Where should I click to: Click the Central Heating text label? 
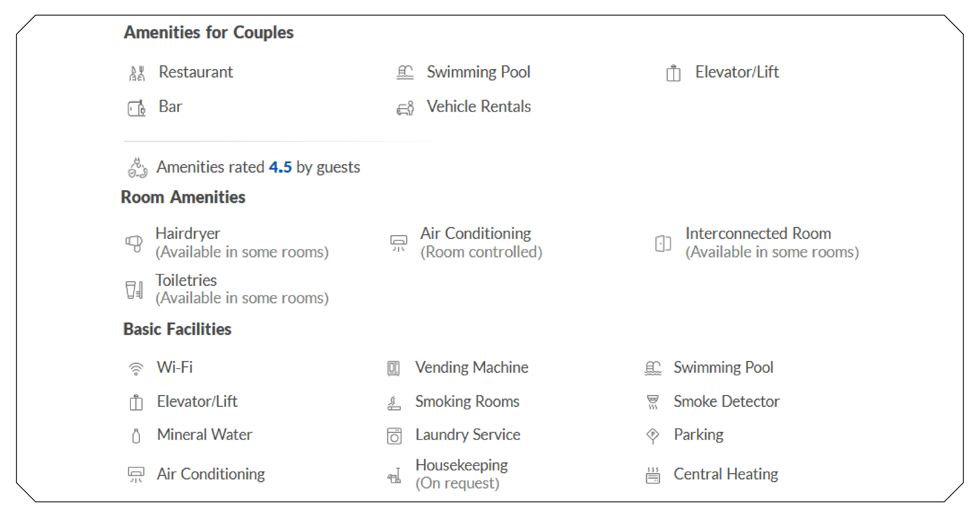726,474
